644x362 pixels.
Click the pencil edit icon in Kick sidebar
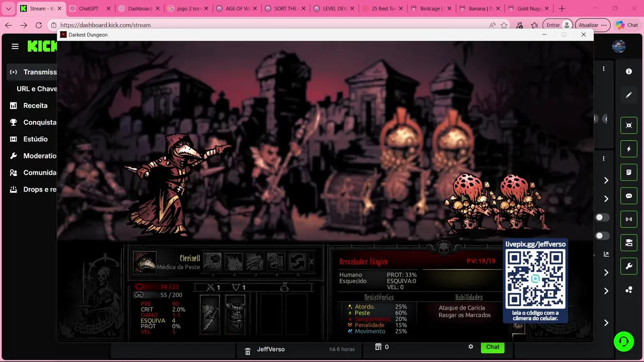click(x=628, y=95)
